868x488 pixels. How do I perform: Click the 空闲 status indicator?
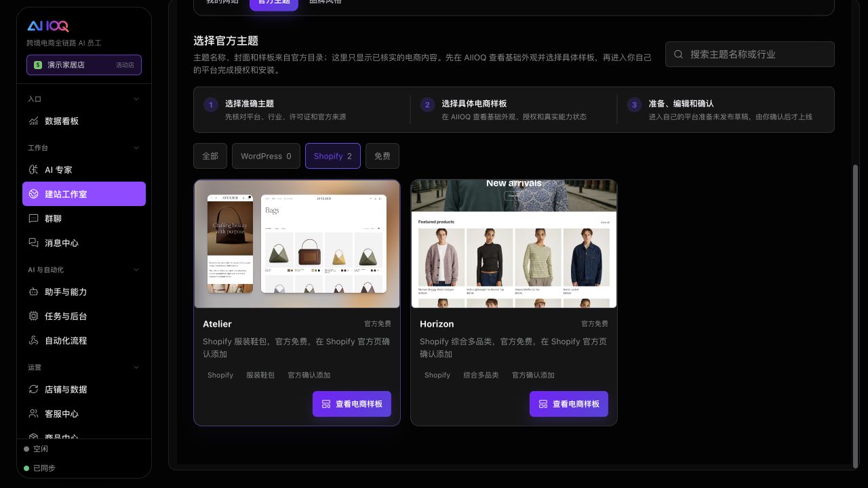coord(36,449)
